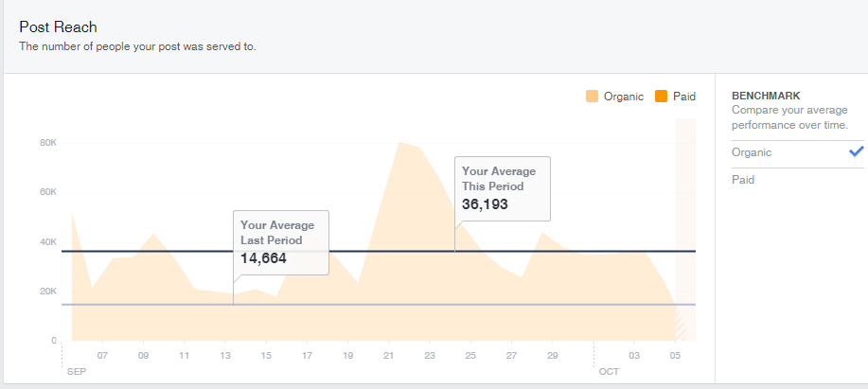
Task: Click the 03 date label on x-axis
Action: click(x=634, y=355)
